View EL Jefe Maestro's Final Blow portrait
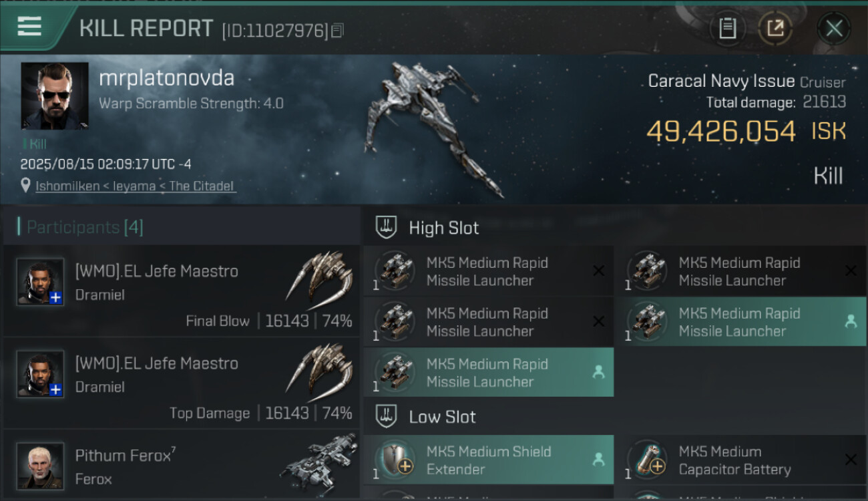 (40, 281)
